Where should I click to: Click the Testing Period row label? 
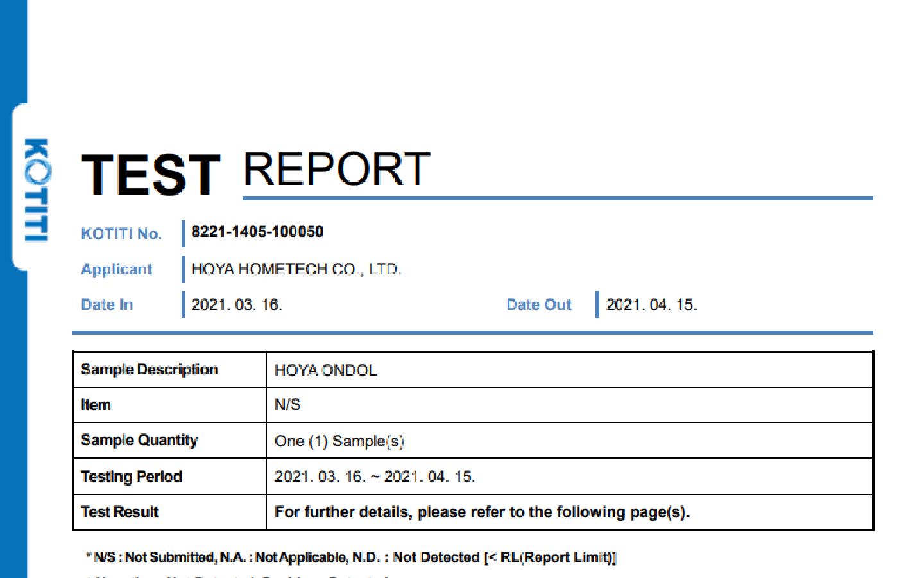click(132, 477)
